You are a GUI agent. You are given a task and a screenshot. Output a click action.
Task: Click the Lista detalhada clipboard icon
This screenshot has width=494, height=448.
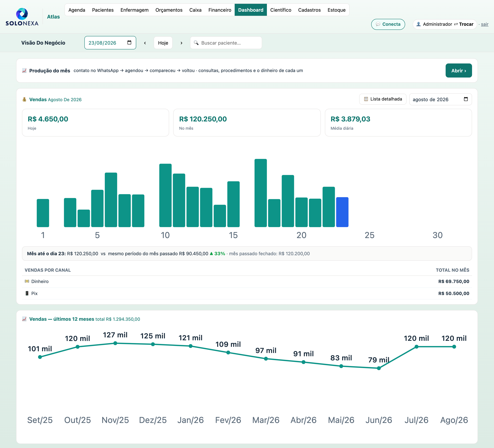pyautogui.click(x=366, y=99)
